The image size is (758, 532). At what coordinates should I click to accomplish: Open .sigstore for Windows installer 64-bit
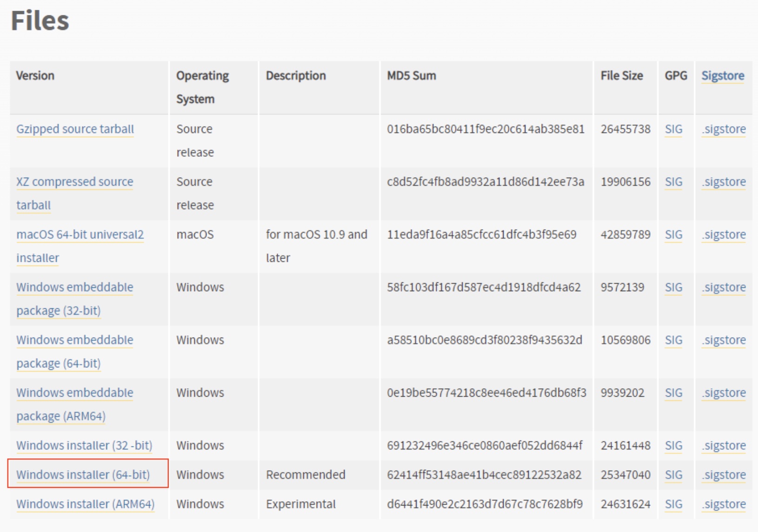pyautogui.click(x=724, y=475)
